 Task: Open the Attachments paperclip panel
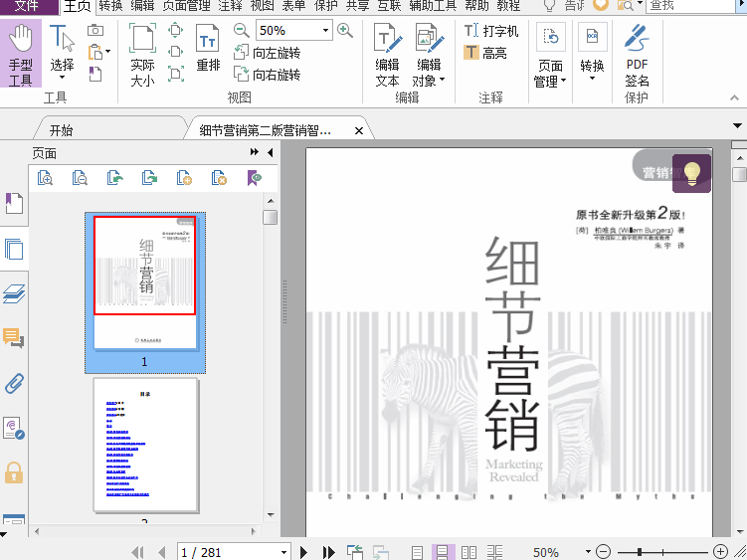[14, 383]
